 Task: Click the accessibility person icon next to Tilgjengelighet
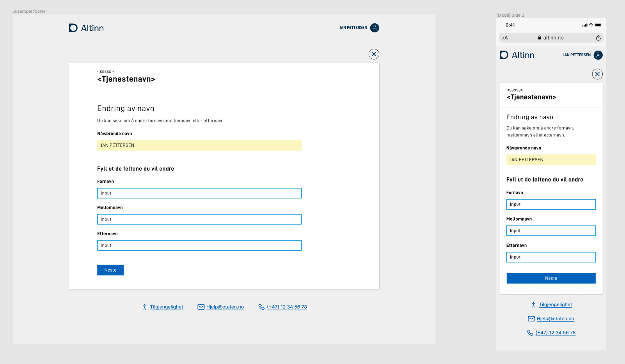145,307
